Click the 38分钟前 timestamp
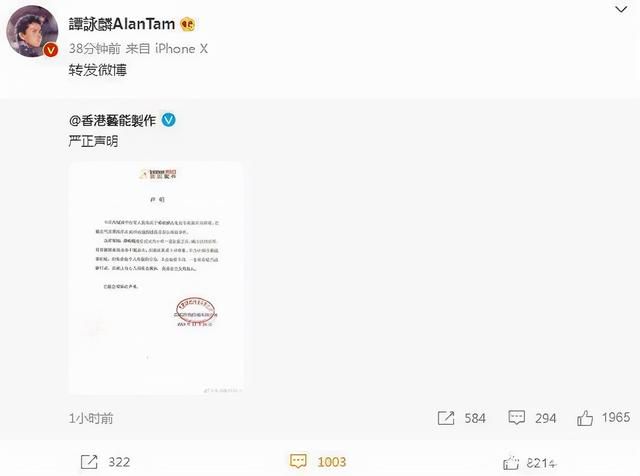 tap(94, 49)
